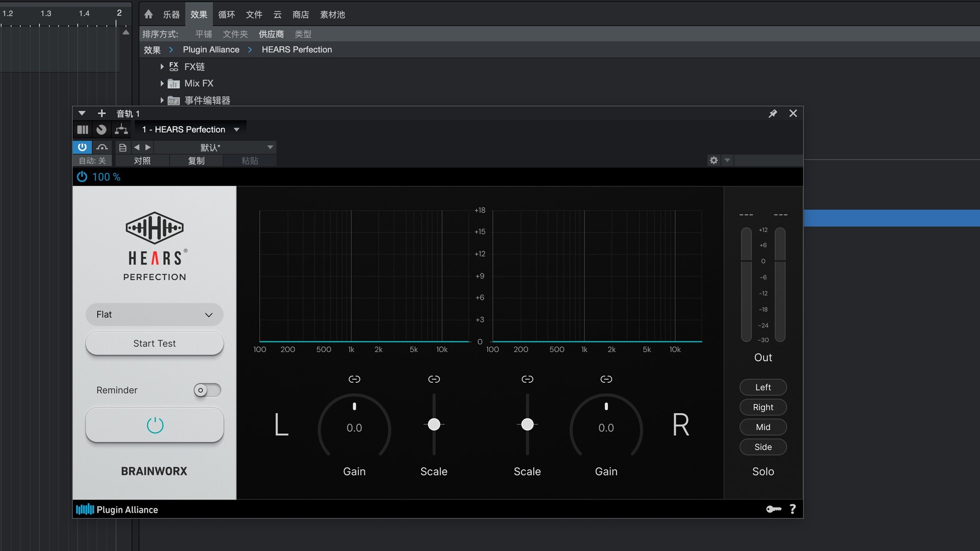Image resolution: width=980 pixels, height=551 pixels.
Task: Open the 循环 browser tab
Action: click(226, 15)
